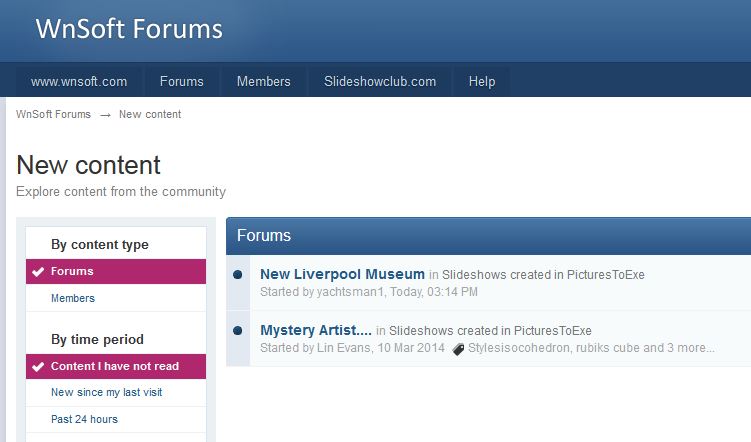Open the Members navigation tab
Viewport: 751px width, 442px height.
(263, 82)
